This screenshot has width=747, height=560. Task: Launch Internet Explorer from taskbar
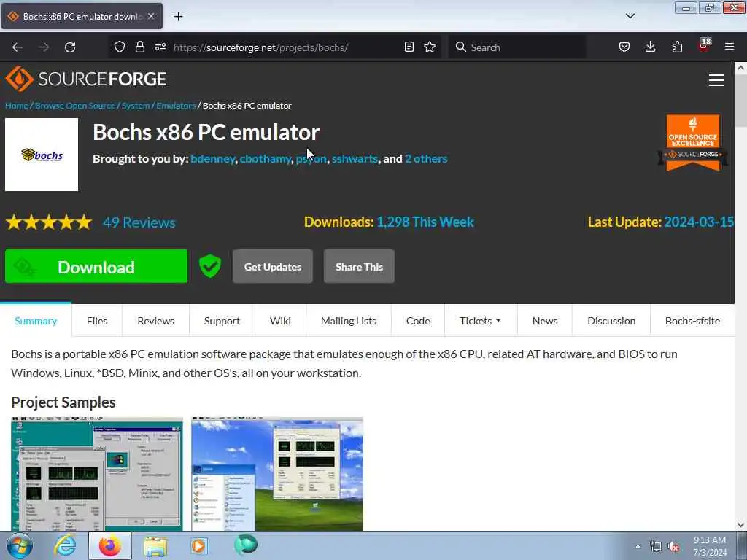click(65, 545)
